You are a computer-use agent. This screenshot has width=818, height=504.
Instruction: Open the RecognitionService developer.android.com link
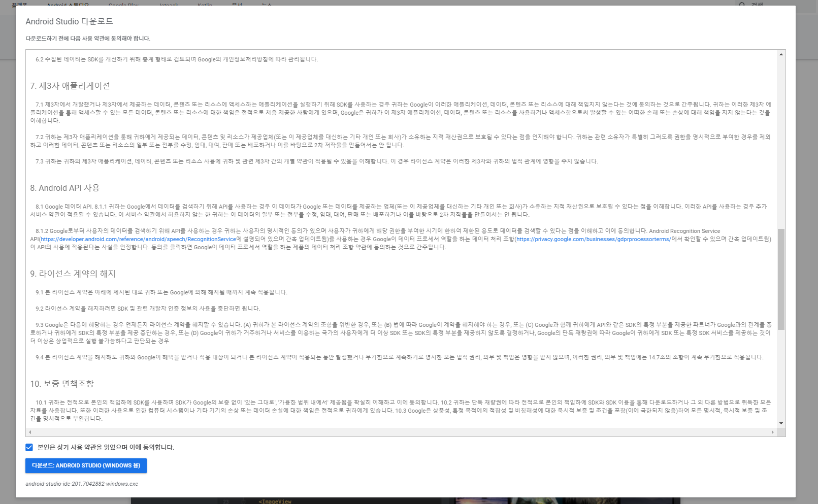[x=138, y=239]
